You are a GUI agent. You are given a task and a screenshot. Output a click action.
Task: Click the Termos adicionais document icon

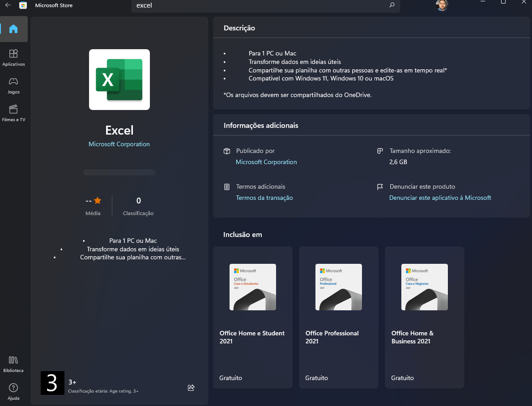pos(227,186)
